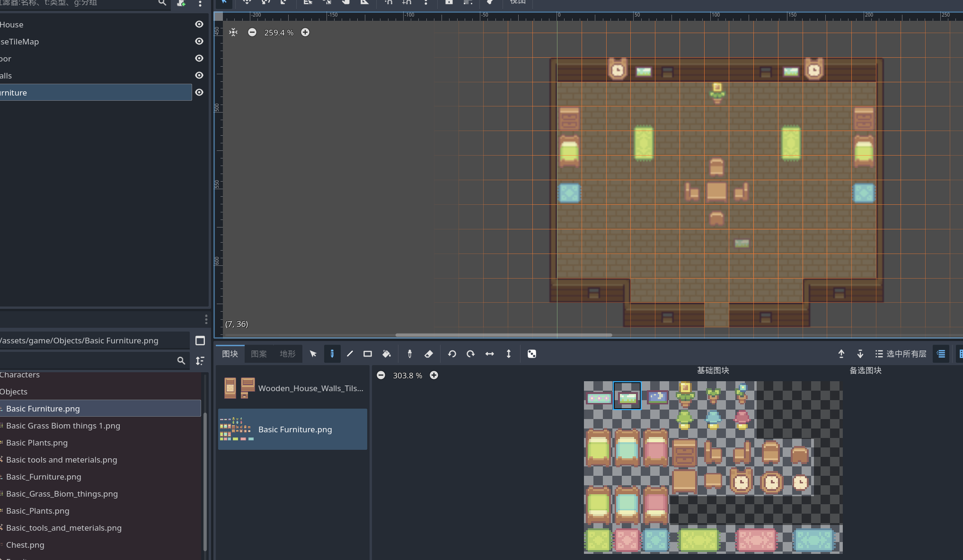
Task: Click the viewport horizontal scrollbar
Action: (504, 335)
